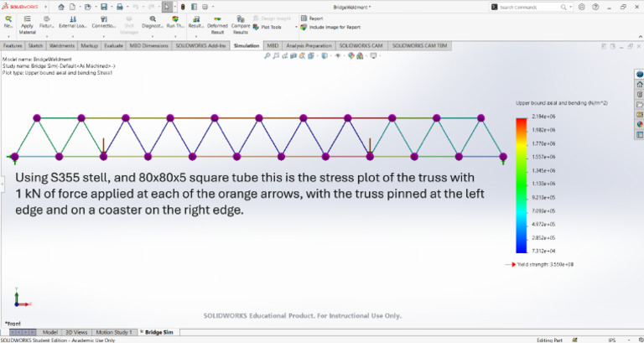This screenshot has height=343, width=644.
Task: Click the New Study icon
Action: click(x=8, y=22)
